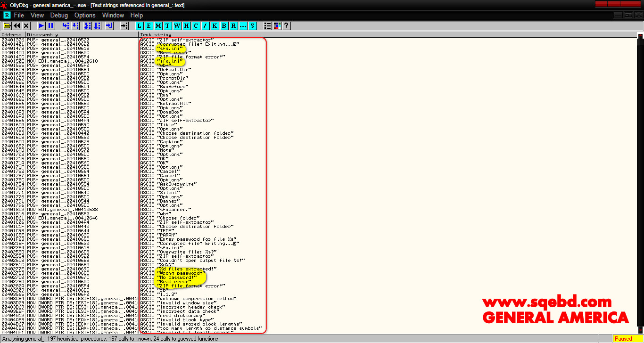This screenshot has width=644, height=343.
Task: Click the Step into toolbar icon
Action: (x=66, y=25)
